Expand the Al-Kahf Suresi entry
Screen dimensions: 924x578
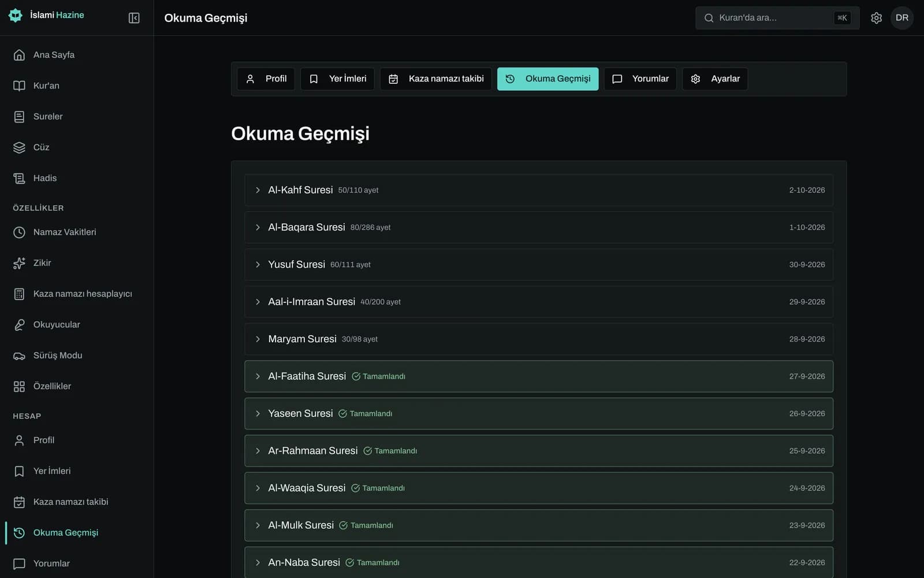[x=538, y=190]
